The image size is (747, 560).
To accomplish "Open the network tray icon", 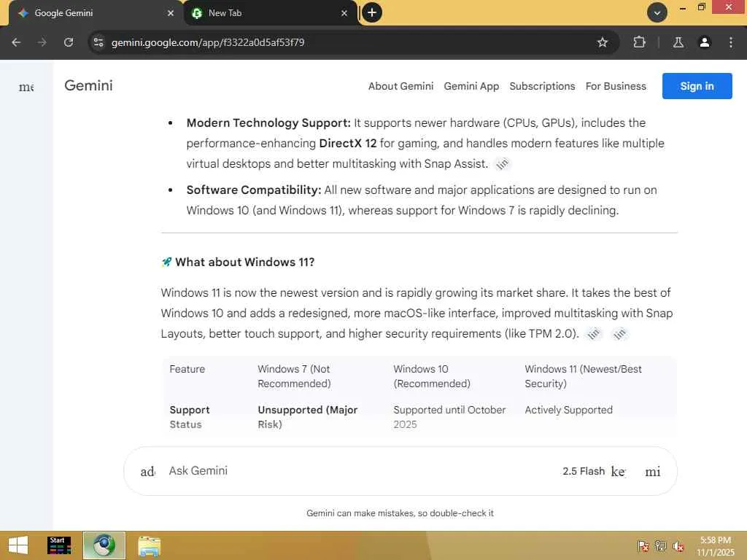I will (x=660, y=545).
